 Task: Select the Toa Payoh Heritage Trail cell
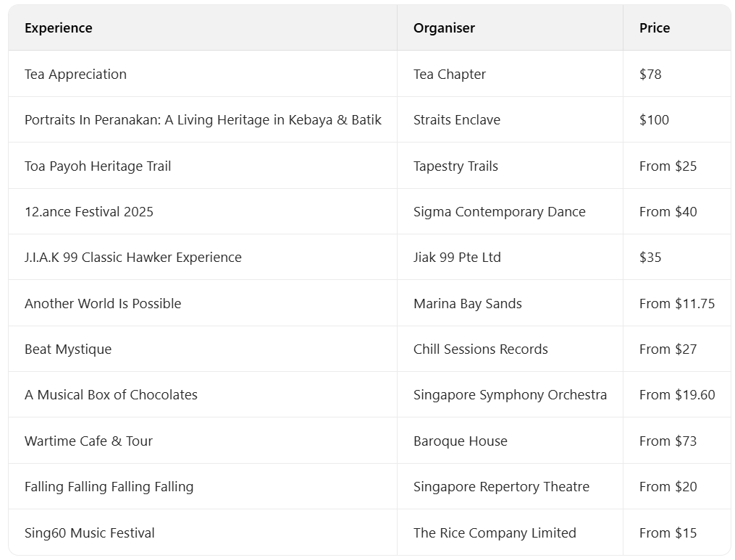[98, 166]
